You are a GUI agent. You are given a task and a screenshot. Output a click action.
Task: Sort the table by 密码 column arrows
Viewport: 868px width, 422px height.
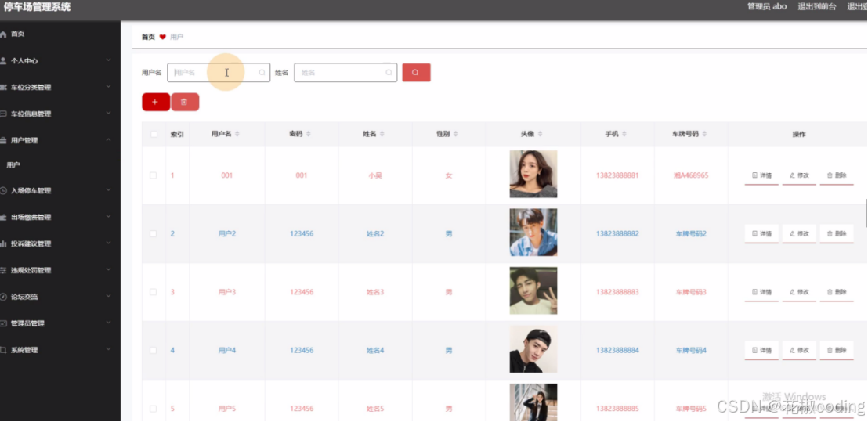pos(309,135)
